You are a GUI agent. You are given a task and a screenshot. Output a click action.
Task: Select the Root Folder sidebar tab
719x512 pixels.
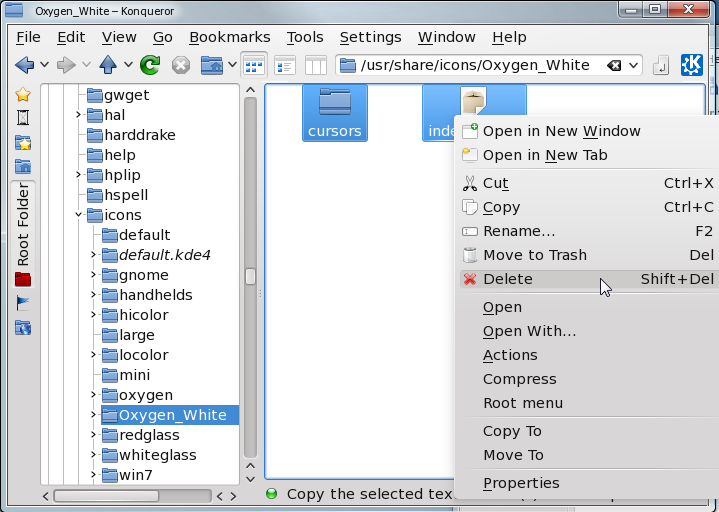23,234
